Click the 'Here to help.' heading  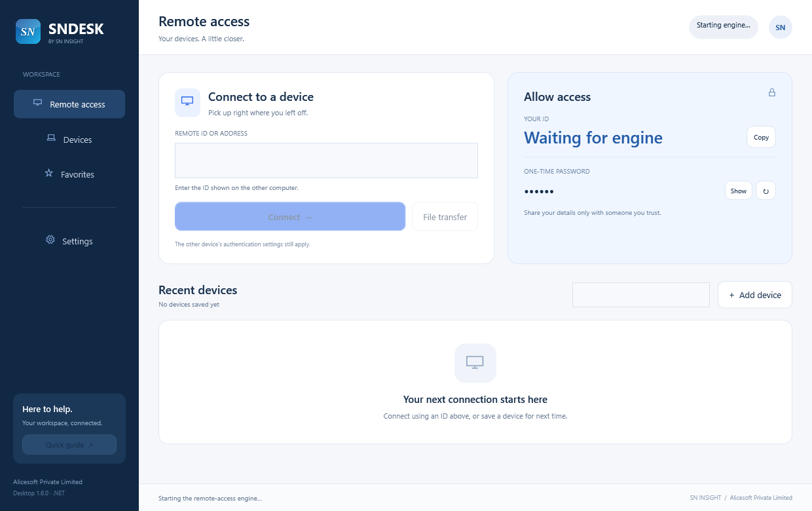click(x=47, y=409)
